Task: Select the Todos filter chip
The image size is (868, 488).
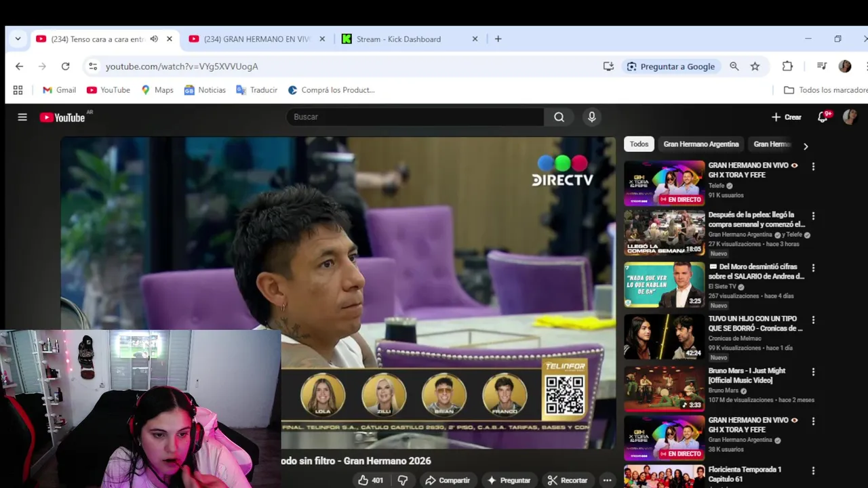Action: 639,144
